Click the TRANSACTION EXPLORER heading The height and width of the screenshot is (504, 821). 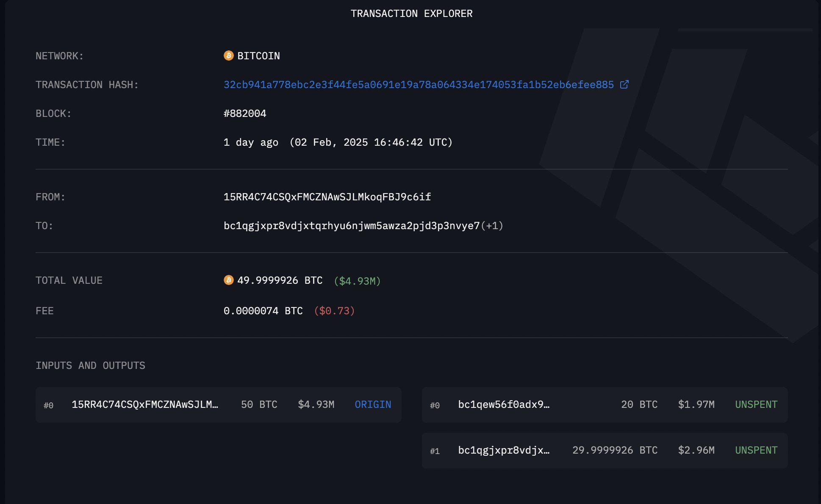pos(411,14)
